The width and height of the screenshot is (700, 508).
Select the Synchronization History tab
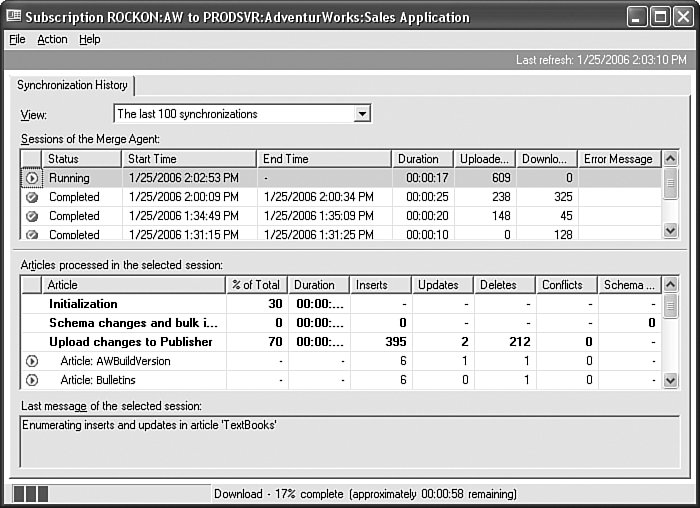pyautogui.click(x=72, y=85)
